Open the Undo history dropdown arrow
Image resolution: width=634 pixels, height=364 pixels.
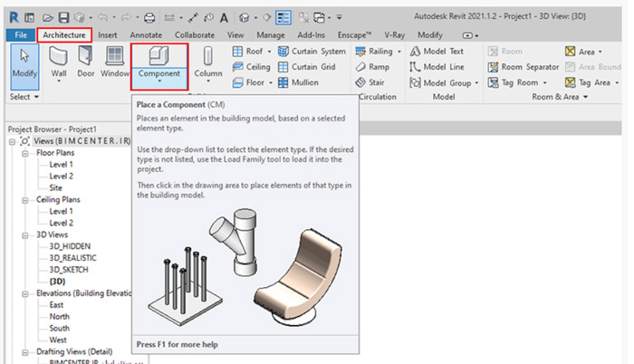[114, 18]
